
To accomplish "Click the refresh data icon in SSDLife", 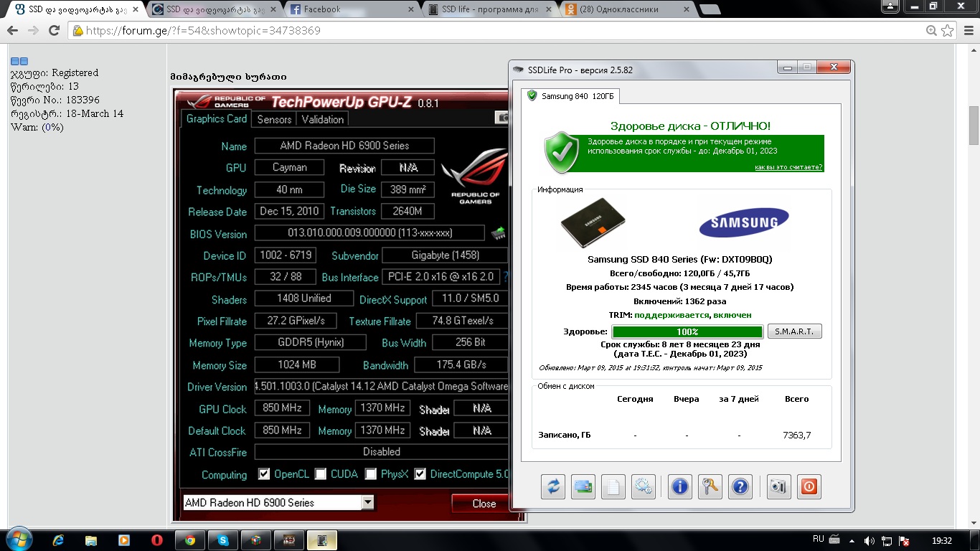I will [x=553, y=487].
